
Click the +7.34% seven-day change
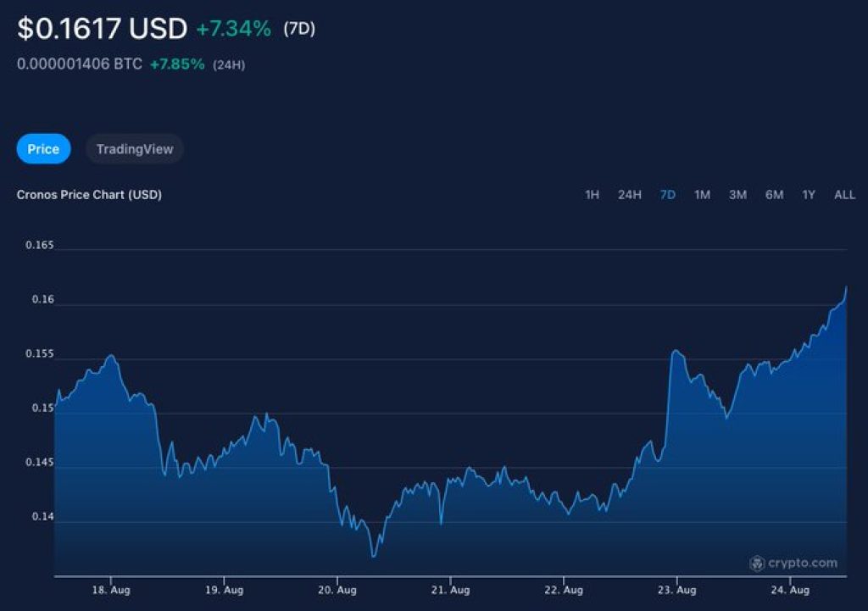click(234, 29)
